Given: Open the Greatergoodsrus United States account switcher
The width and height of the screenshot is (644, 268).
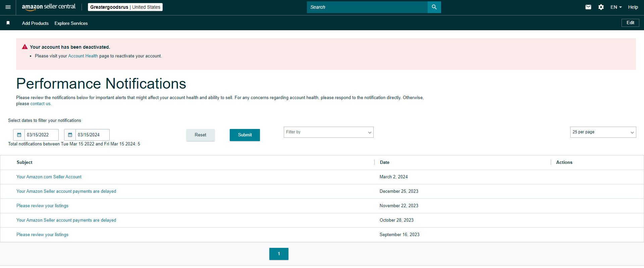Looking at the screenshot, I should coord(125,7).
